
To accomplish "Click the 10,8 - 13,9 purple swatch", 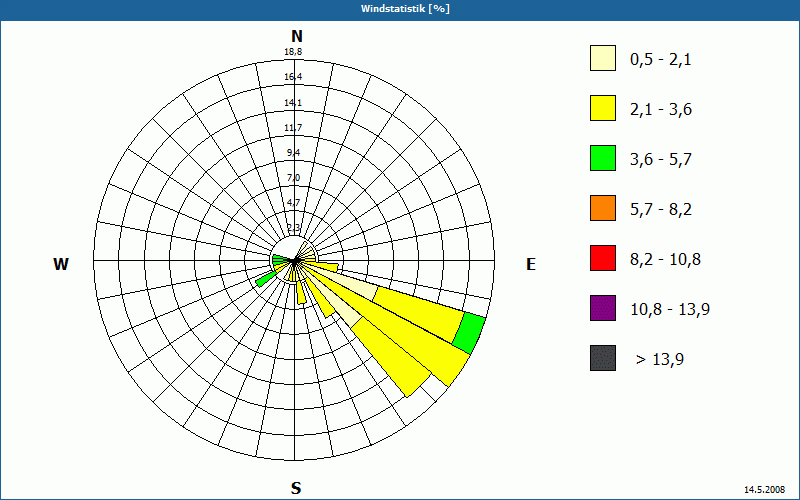I will [603, 308].
